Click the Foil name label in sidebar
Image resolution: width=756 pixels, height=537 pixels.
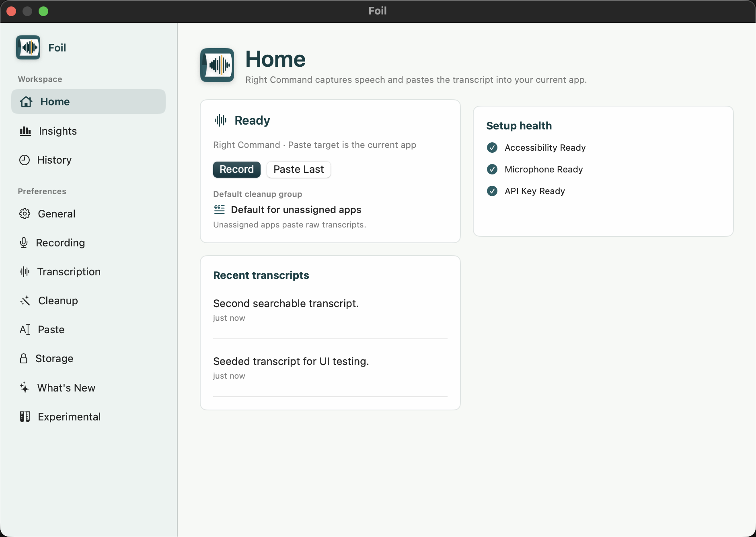tap(57, 48)
